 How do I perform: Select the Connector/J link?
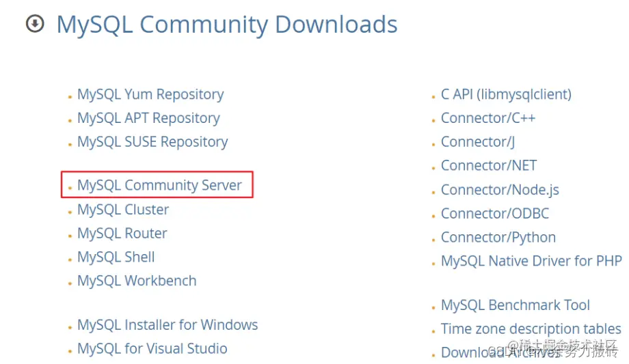click(478, 142)
